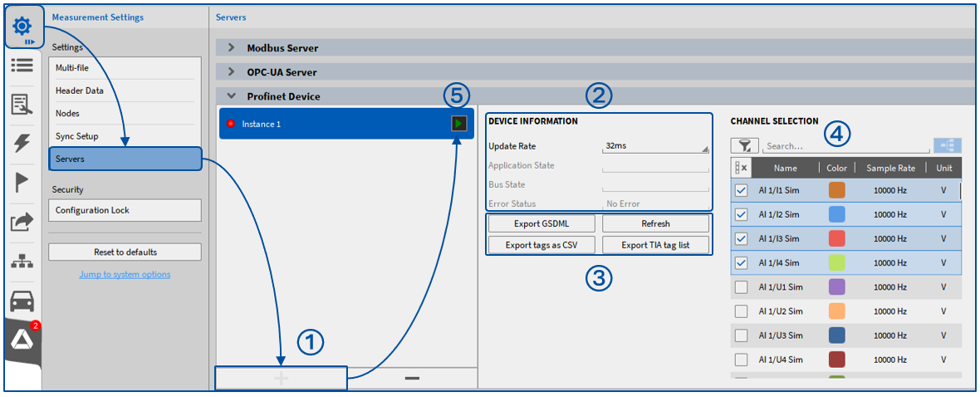Screen dimensions: 980x397
Task: Change green color swatch of AI 1/I4 Sim
Action: click(837, 263)
